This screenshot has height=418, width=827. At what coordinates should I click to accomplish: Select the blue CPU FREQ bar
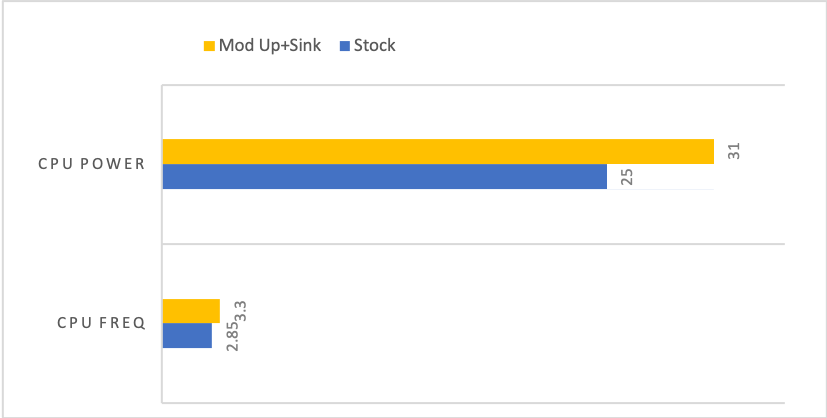point(187,335)
